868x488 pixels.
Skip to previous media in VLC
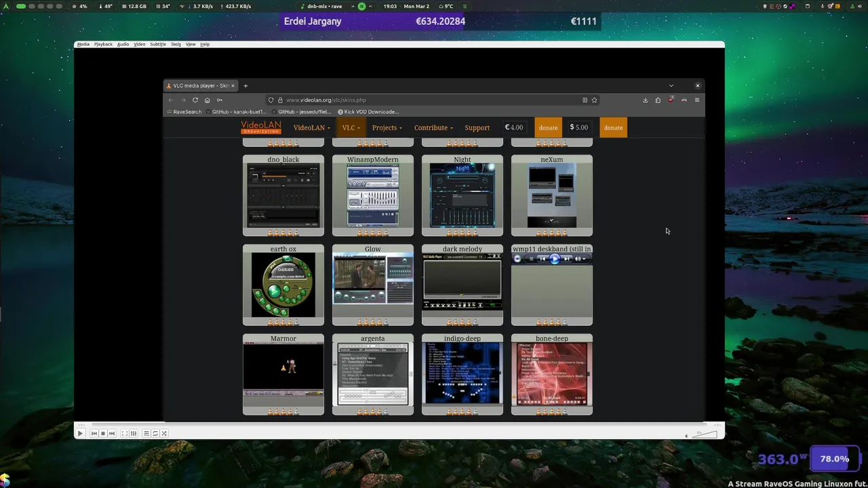click(94, 433)
